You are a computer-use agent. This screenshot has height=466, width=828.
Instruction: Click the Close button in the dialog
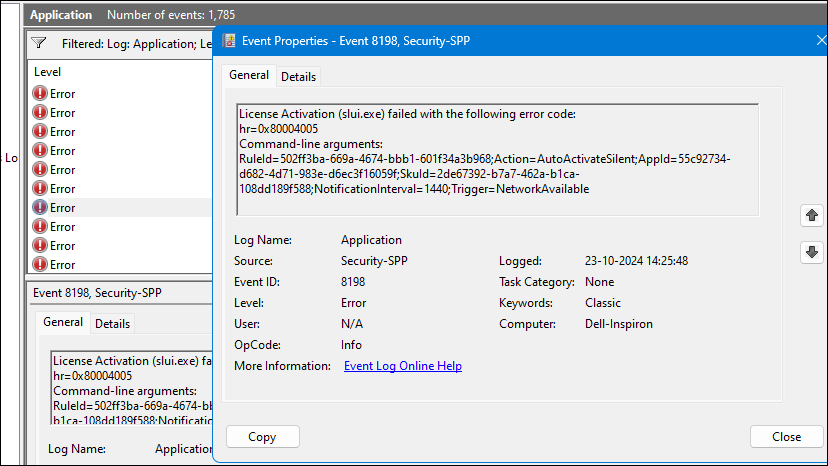786,436
